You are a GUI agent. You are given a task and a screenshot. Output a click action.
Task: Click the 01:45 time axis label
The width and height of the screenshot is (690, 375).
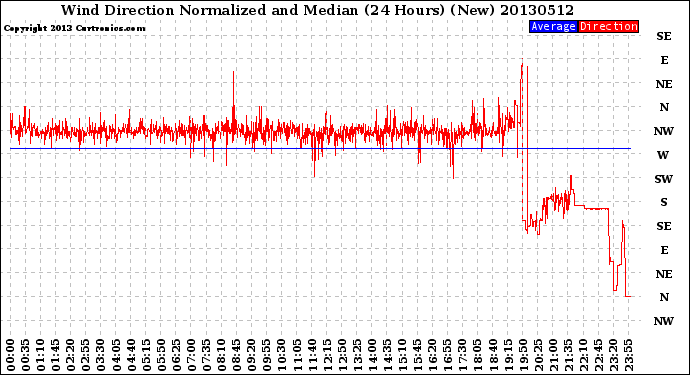click(56, 355)
